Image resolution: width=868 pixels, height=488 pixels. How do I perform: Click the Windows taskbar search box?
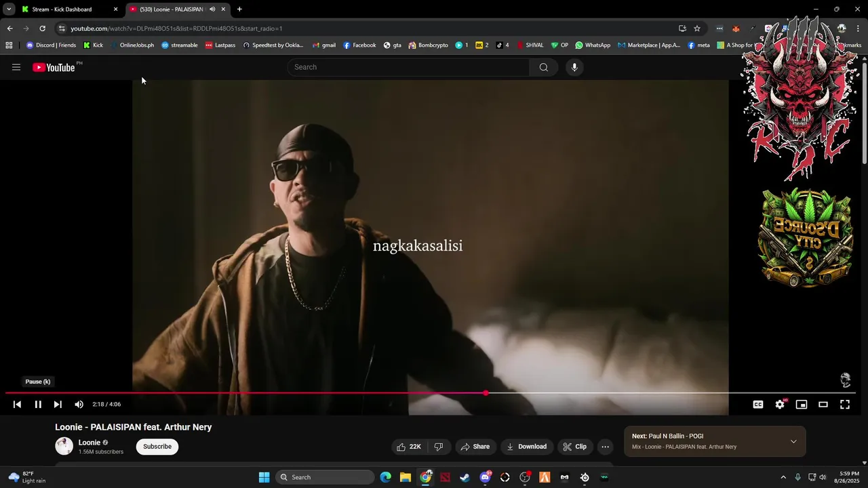coord(325,477)
